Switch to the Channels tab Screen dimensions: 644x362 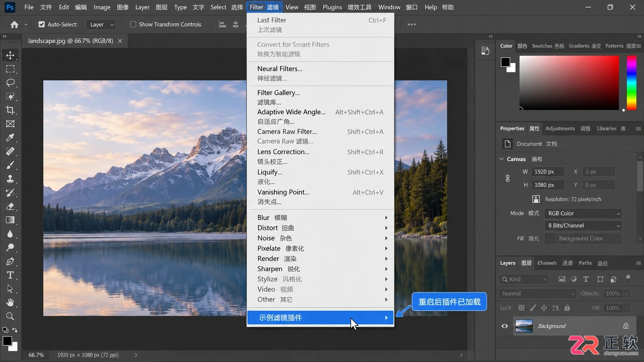coord(547,263)
